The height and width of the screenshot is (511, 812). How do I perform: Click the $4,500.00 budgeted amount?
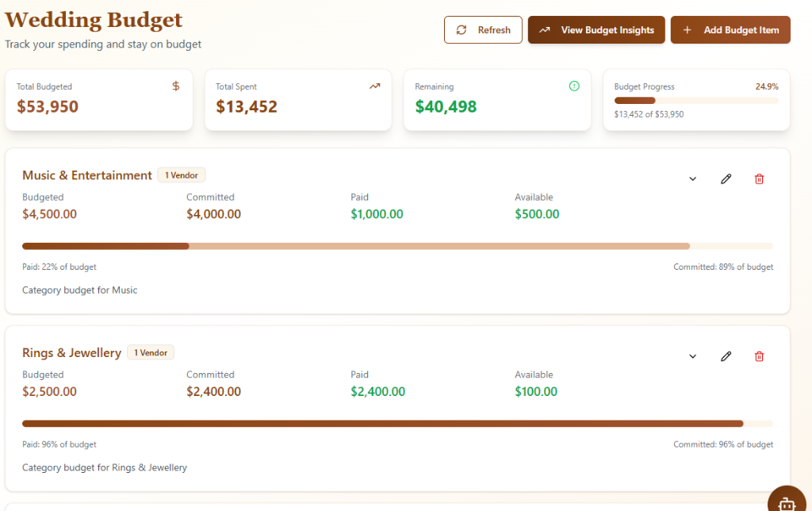49,214
